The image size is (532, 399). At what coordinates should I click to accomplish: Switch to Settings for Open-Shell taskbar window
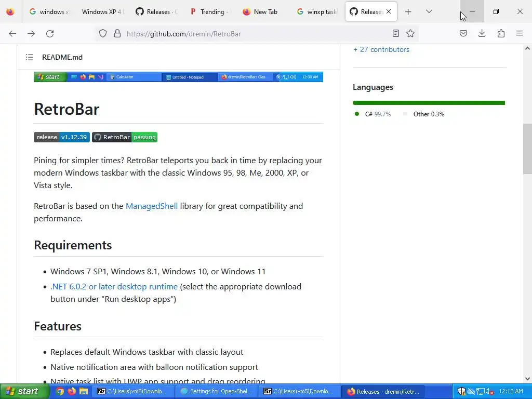pyautogui.click(x=217, y=392)
